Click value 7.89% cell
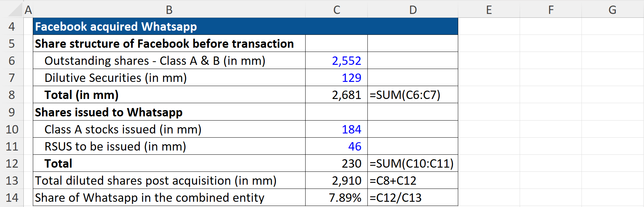Image resolution: width=644 pixels, height=207 pixels. [x=336, y=198]
